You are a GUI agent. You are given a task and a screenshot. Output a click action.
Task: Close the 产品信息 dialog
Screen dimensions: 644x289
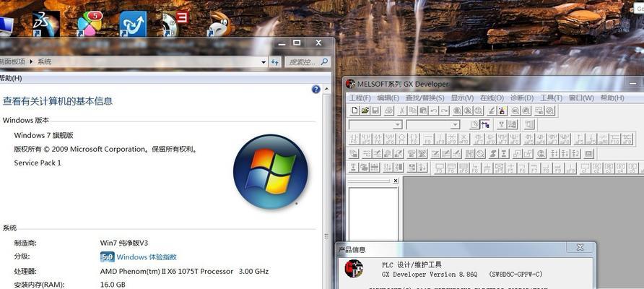point(580,248)
